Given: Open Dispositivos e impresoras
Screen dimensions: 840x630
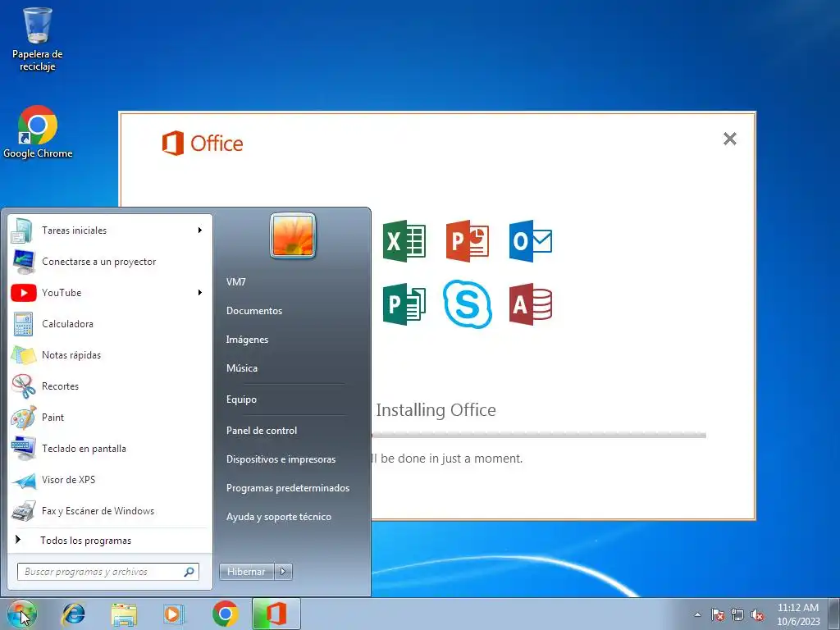Looking at the screenshot, I should click(x=281, y=459).
